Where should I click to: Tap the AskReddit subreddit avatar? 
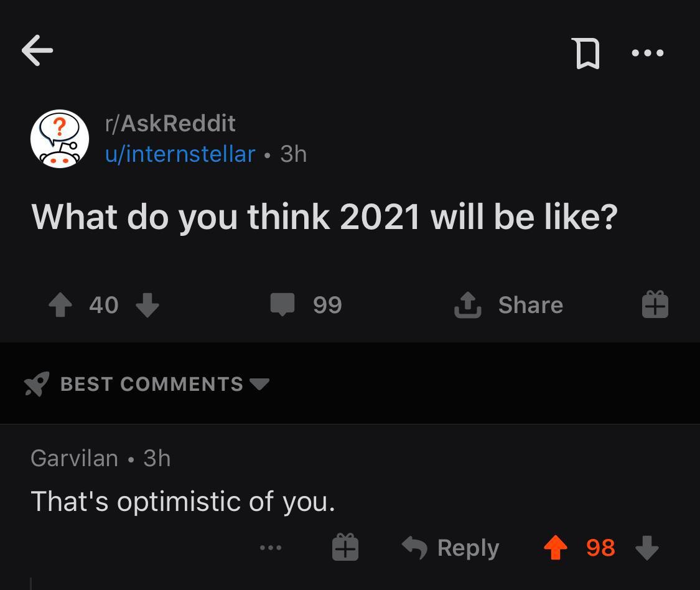pos(60,139)
